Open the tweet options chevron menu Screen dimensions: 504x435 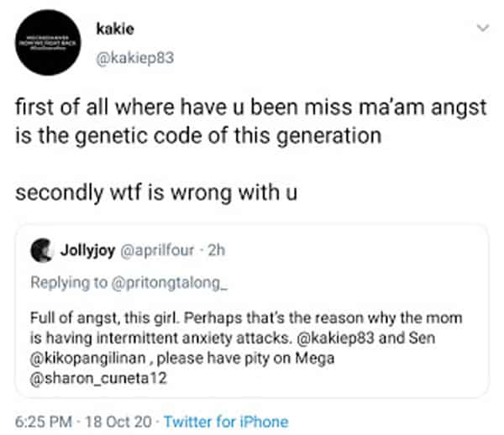(483, 28)
